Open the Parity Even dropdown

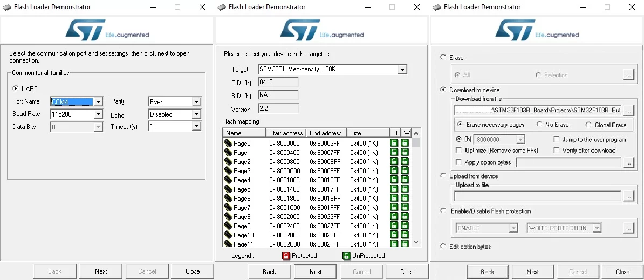[196, 102]
